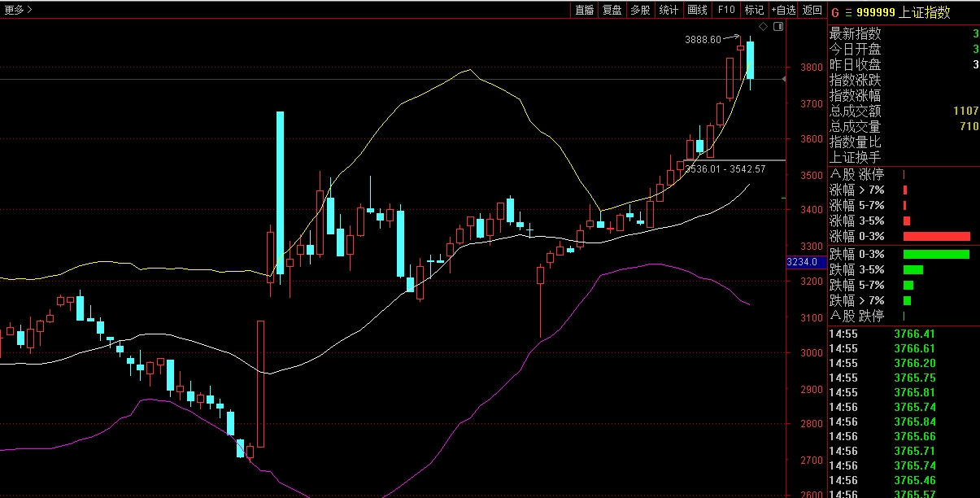Click the 跌幅 5-7% label
This screenshot has width=980, height=498.
[856, 285]
